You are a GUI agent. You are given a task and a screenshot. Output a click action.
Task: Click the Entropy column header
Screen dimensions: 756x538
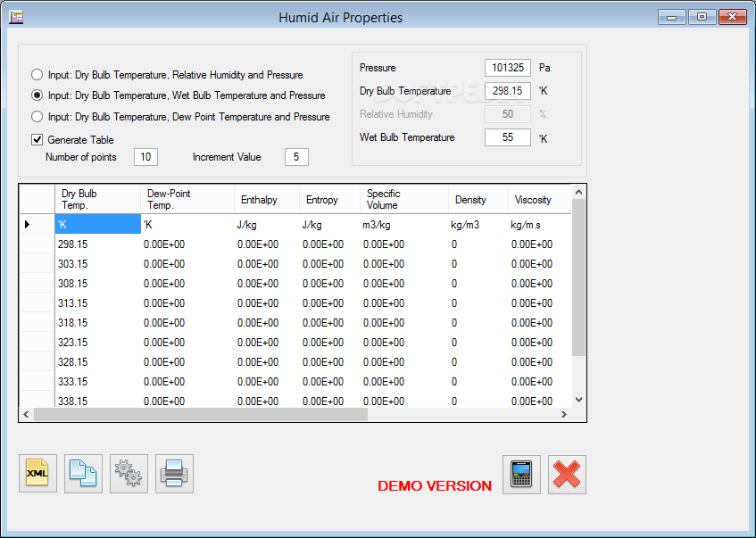329,199
